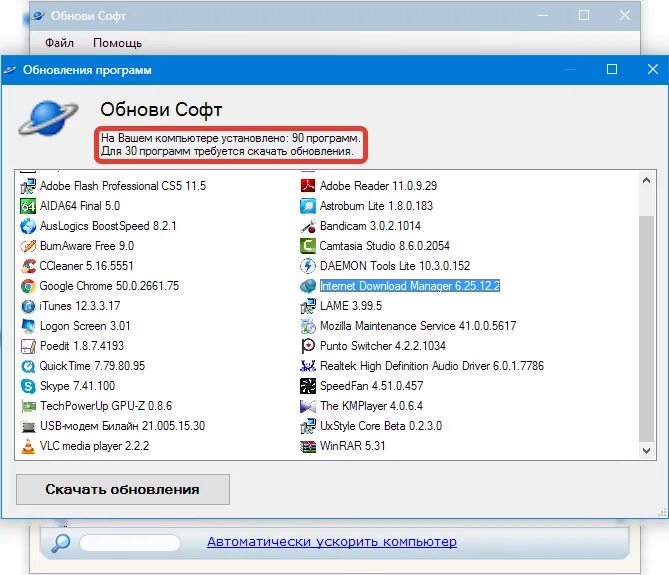
Task: Click the USB-модем Билайн icon
Action: 28,426
